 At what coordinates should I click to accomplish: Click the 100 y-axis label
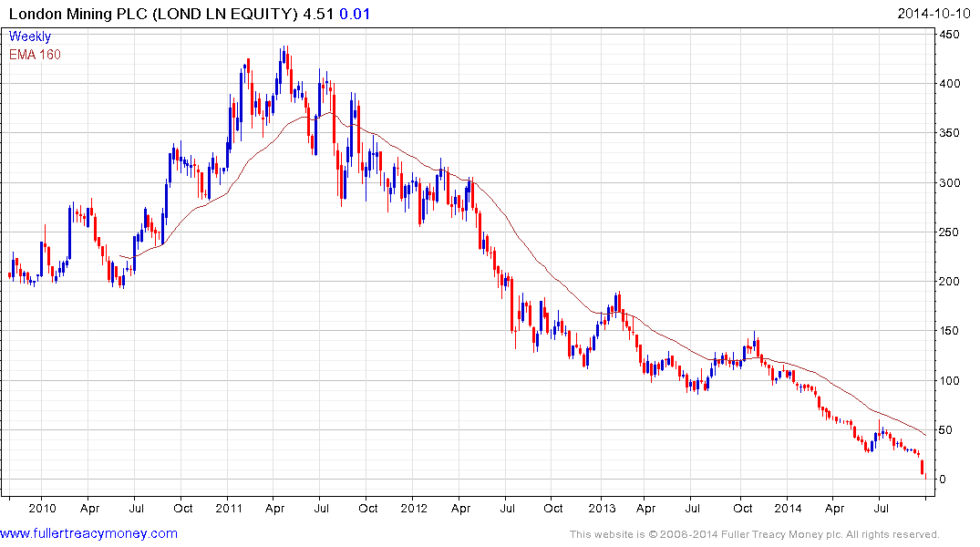point(949,381)
